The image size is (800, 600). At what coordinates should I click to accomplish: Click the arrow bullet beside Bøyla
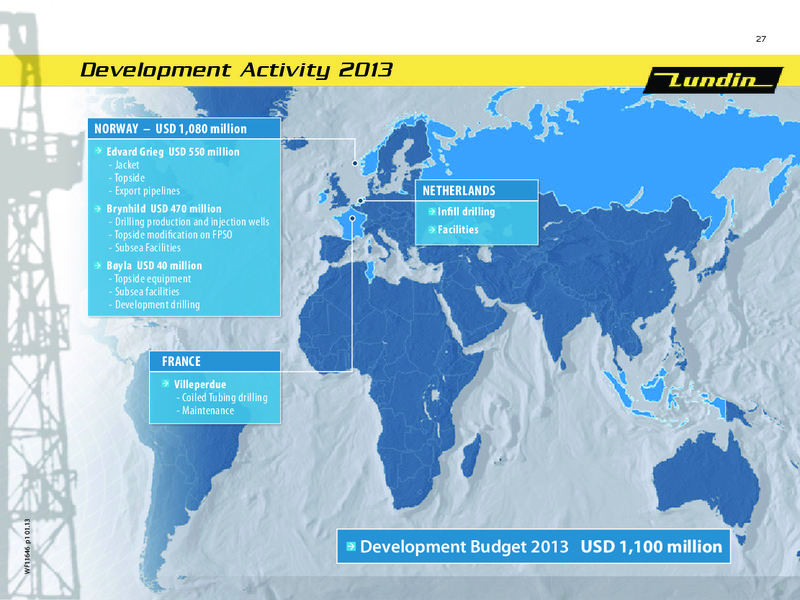[98, 265]
